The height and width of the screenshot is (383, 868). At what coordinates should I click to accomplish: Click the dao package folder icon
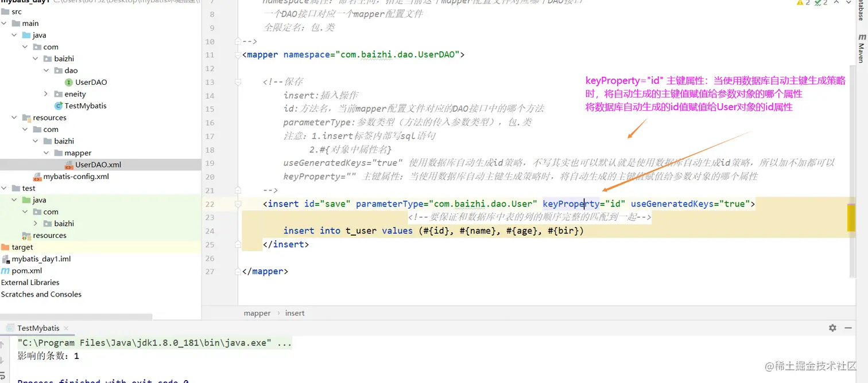(x=58, y=71)
